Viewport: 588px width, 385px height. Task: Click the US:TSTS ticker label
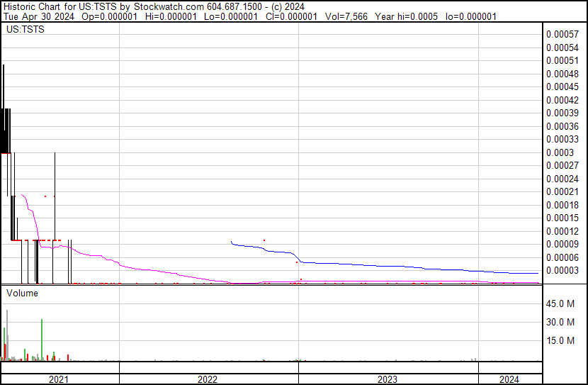(24, 30)
